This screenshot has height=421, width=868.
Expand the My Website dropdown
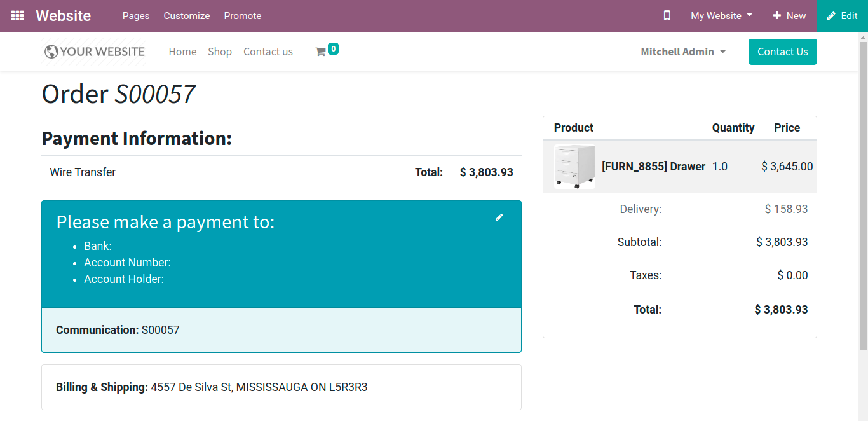721,16
